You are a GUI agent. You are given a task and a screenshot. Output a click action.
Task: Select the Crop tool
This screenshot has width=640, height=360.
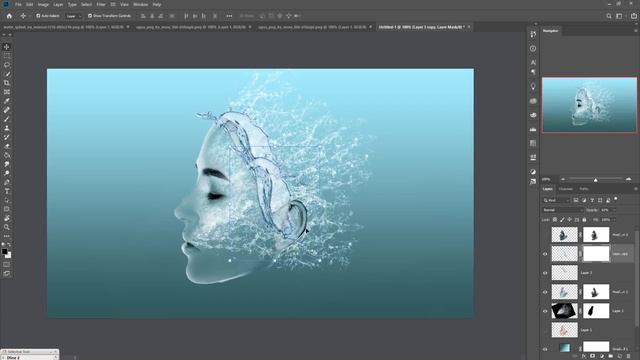[x=7, y=83]
